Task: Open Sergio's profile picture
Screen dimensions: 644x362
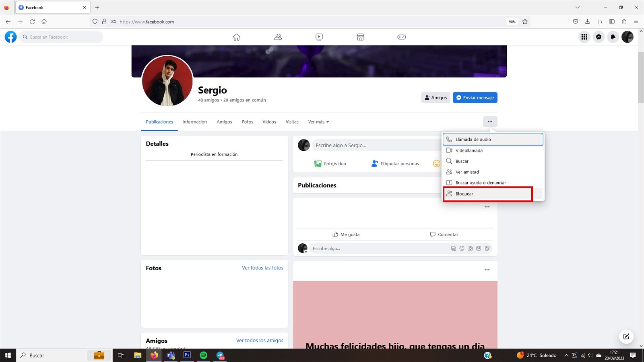Action: pyautogui.click(x=167, y=81)
